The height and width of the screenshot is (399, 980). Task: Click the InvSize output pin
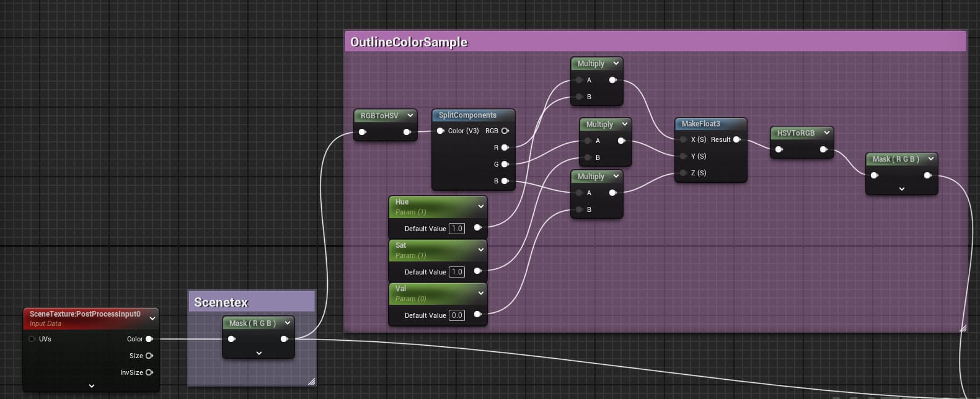(x=149, y=372)
